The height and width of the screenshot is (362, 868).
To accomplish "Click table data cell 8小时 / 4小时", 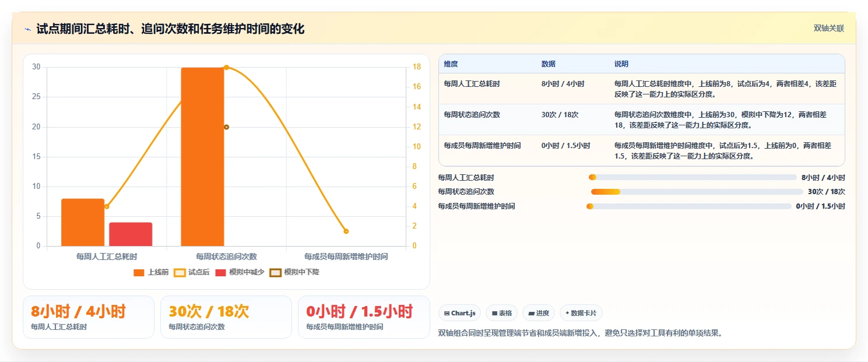I will (x=563, y=84).
